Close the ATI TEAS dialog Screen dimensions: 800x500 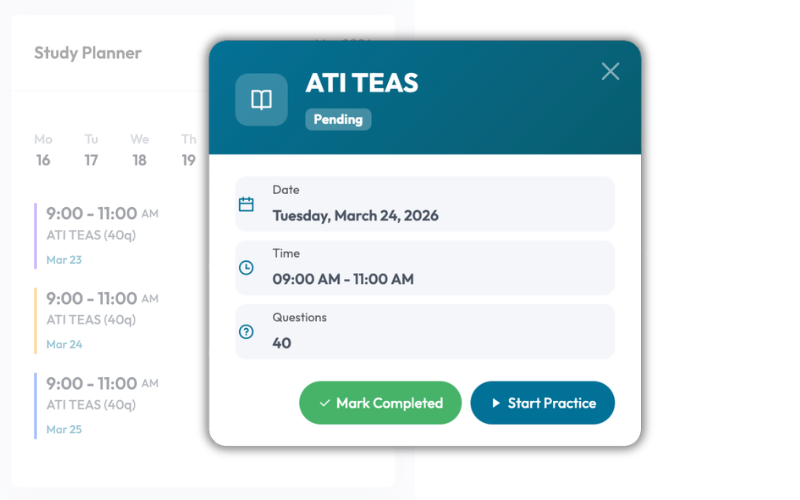610,71
